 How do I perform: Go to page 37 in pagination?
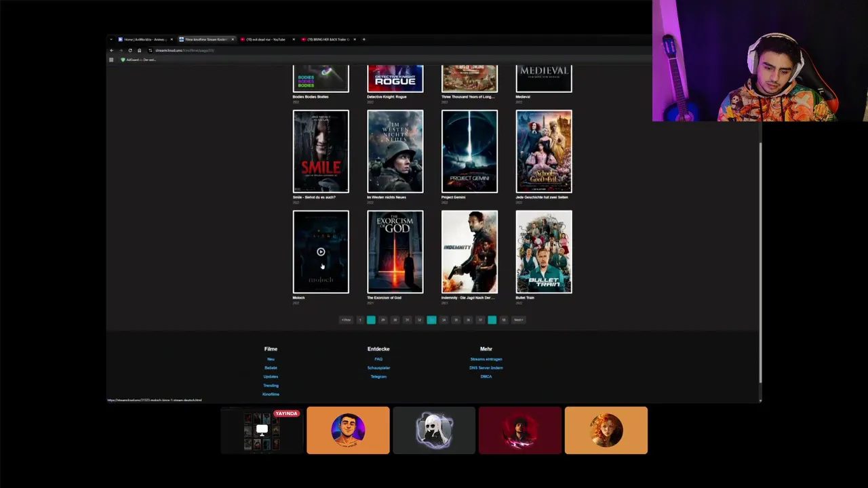(481, 320)
